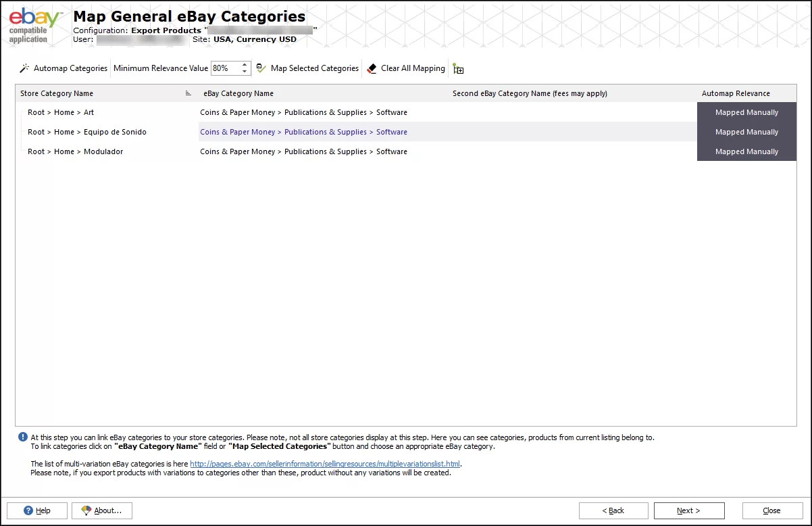Click the blue info icon near description
The width and height of the screenshot is (812, 526).
click(x=23, y=437)
